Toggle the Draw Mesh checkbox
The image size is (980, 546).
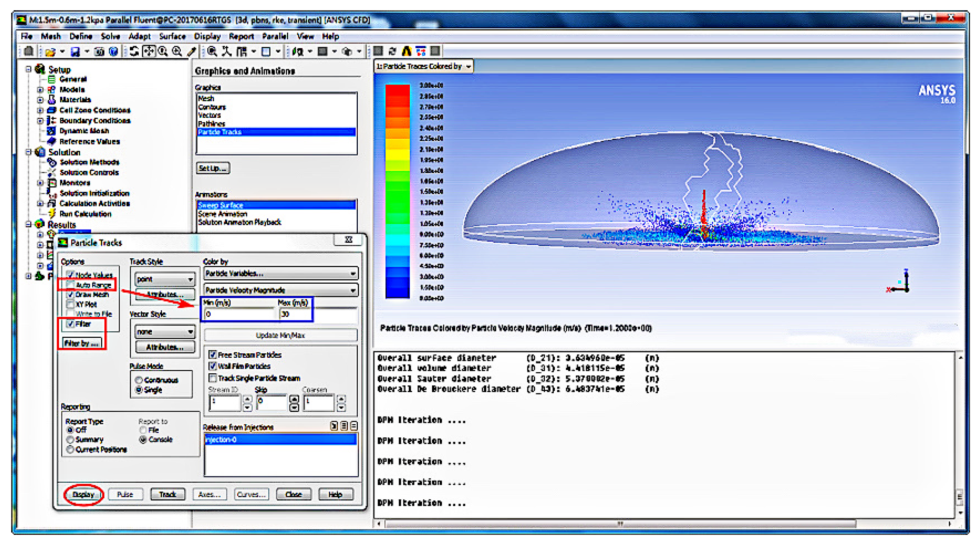tap(70, 294)
